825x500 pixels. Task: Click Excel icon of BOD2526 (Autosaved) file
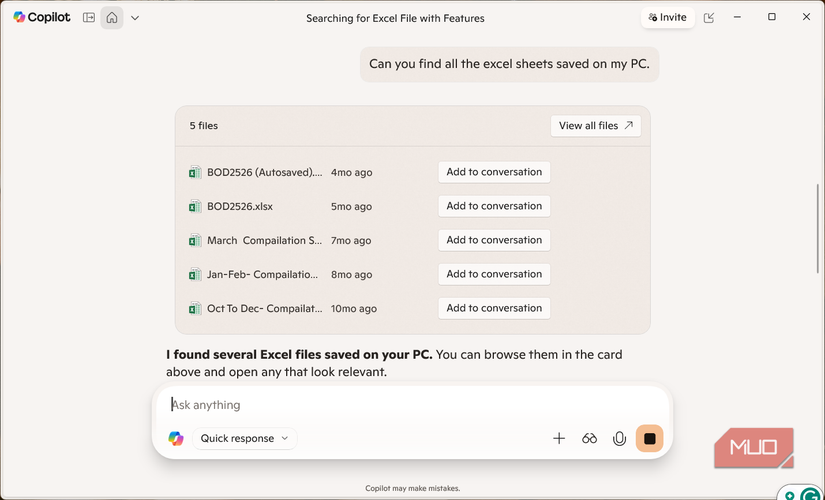(195, 173)
